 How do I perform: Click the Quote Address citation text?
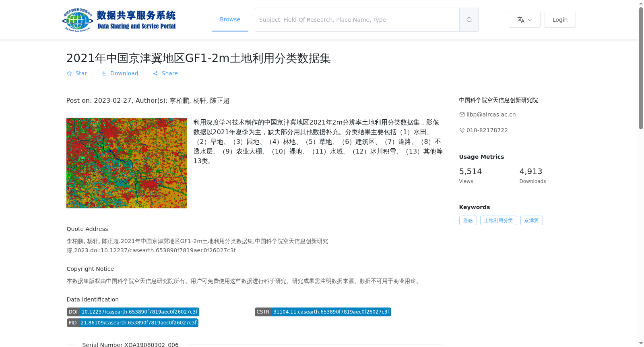[x=197, y=246]
